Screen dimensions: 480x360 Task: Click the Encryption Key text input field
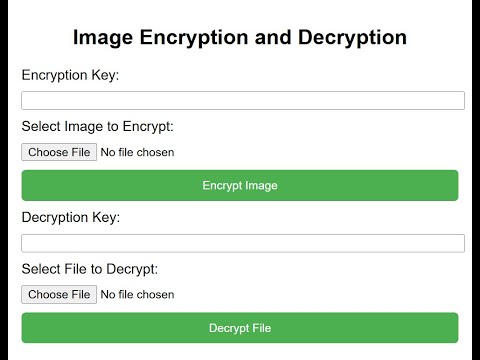pos(243,100)
